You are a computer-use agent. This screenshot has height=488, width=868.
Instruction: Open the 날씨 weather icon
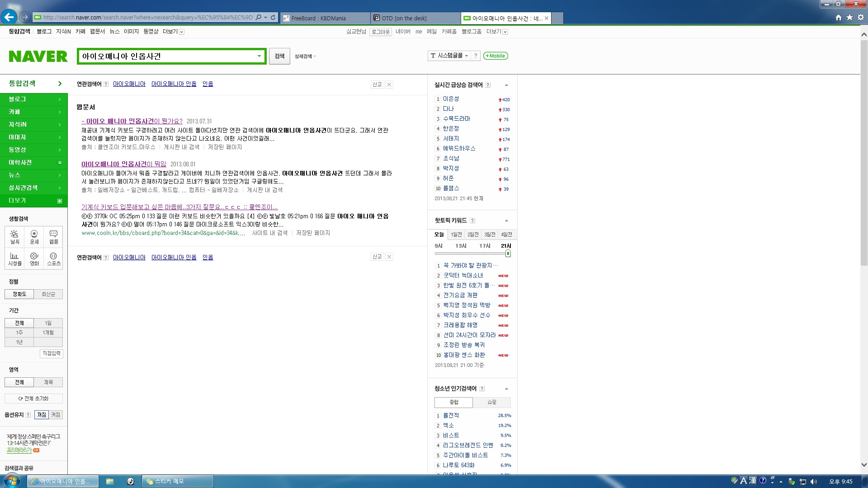pyautogui.click(x=14, y=237)
